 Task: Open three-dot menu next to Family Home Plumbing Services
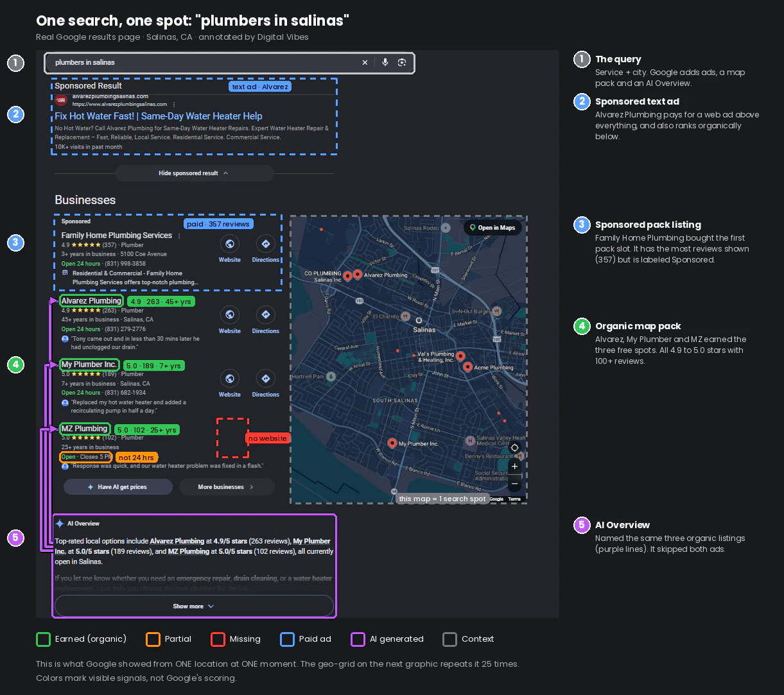pyautogui.click(x=179, y=236)
